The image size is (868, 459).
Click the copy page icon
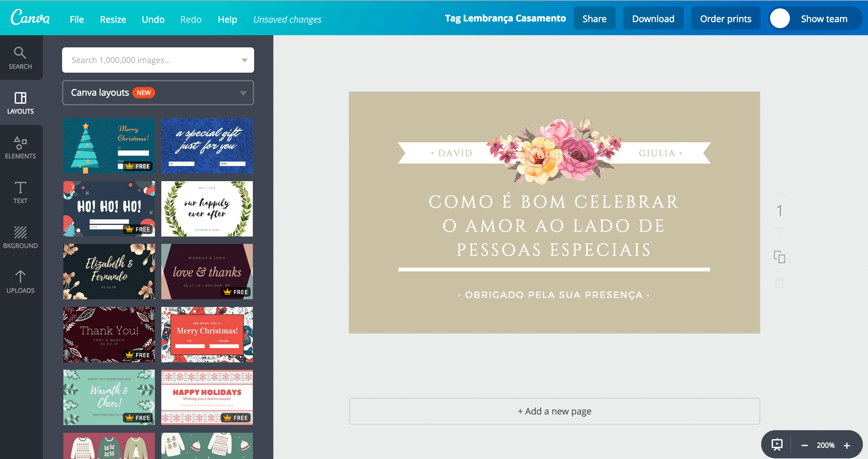click(779, 257)
